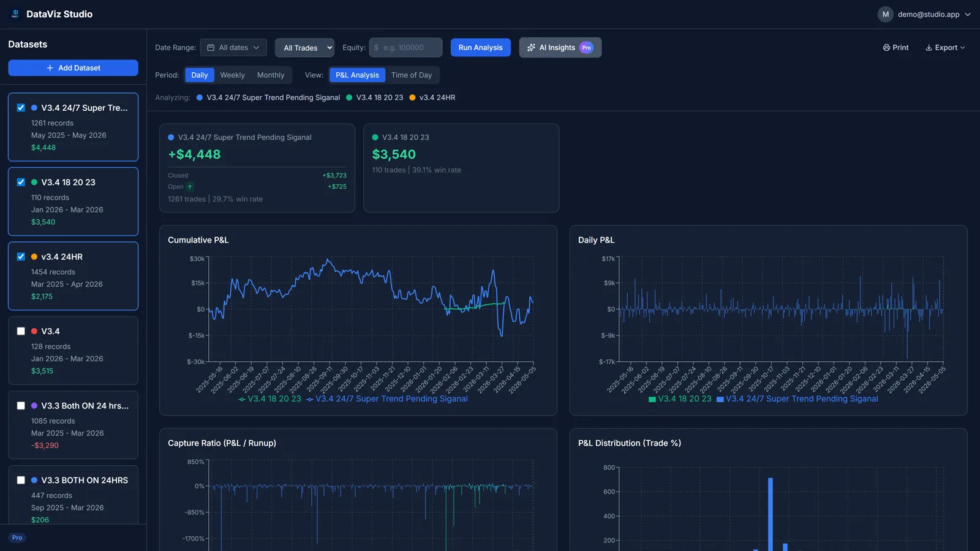The width and height of the screenshot is (980, 551).
Task: Click the V3.4 18 20 23 legend in Daily P&L
Action: 680,399
